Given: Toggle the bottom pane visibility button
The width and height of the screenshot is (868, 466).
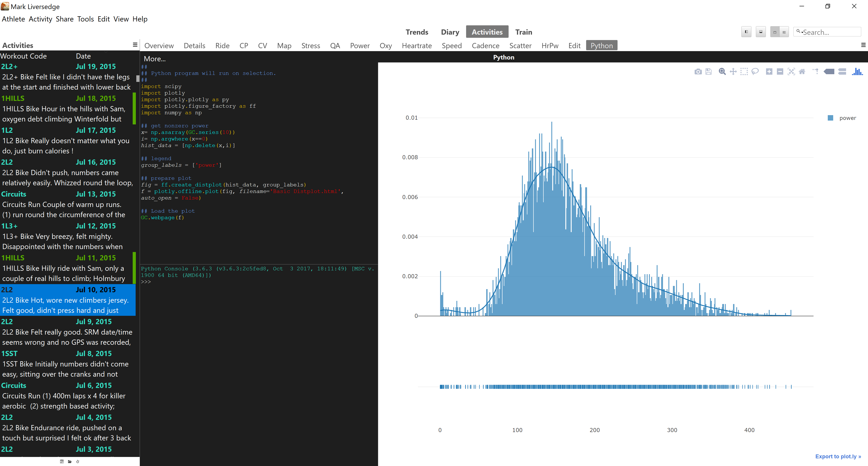Looking at the screenshot, I should pyautogui.click(x=760, y=32).
